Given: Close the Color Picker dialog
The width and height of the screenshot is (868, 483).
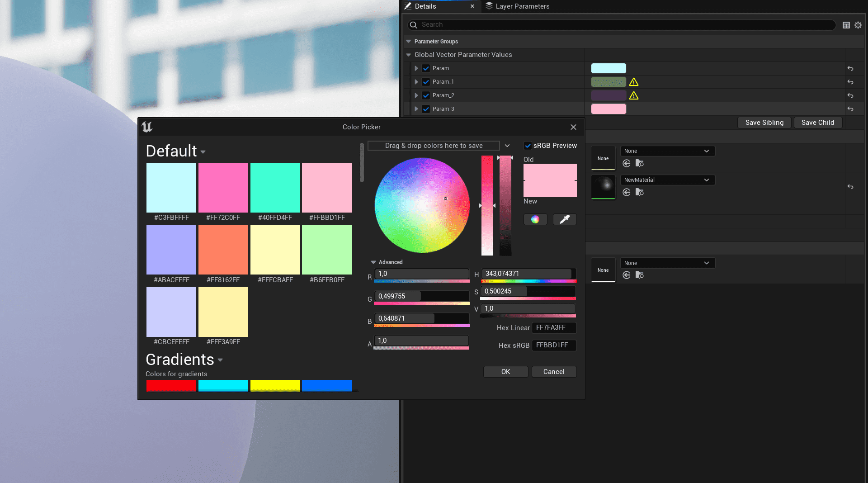Looking at the screenshot, I should pos(573,127).
